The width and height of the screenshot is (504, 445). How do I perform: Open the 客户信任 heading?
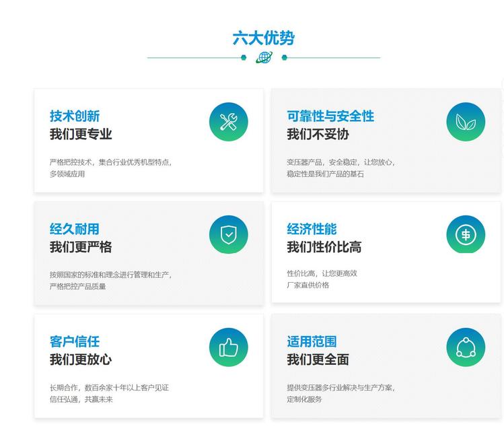pos(75,341)
